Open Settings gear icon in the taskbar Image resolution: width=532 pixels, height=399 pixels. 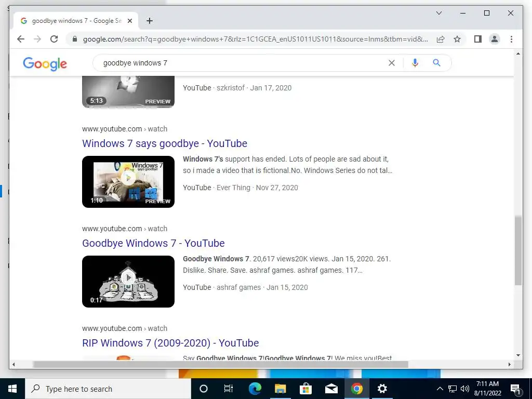click(382, 389)
